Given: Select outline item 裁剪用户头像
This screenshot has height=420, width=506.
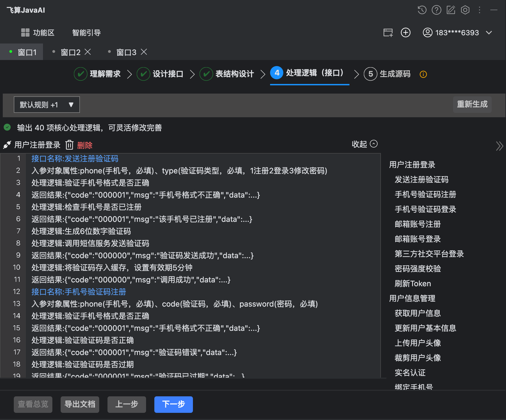Looking at the screenshot, I should click(x=417, y=358).
